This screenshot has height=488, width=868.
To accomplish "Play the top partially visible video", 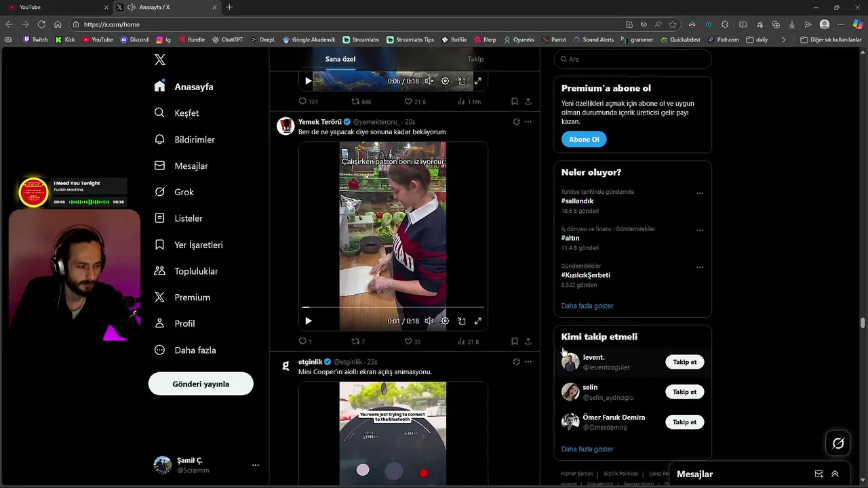I will pos(308,81).
